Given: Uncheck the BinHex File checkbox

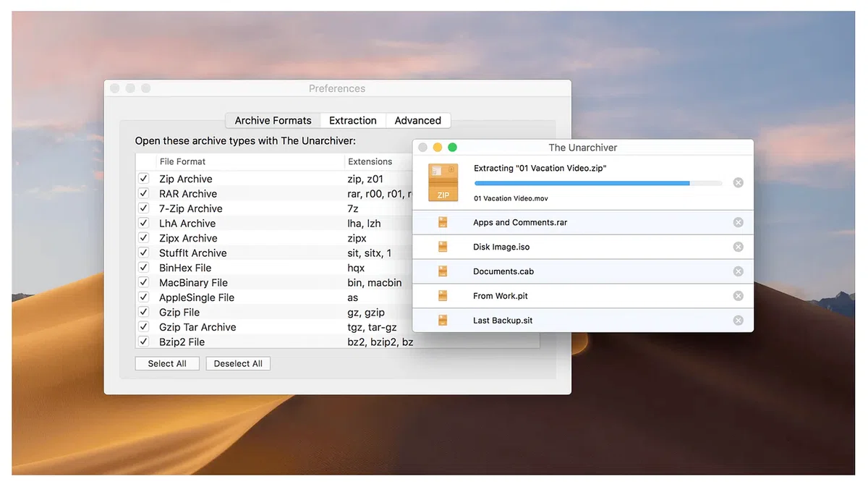Looking at the screenshot, I should coord(143,268).
